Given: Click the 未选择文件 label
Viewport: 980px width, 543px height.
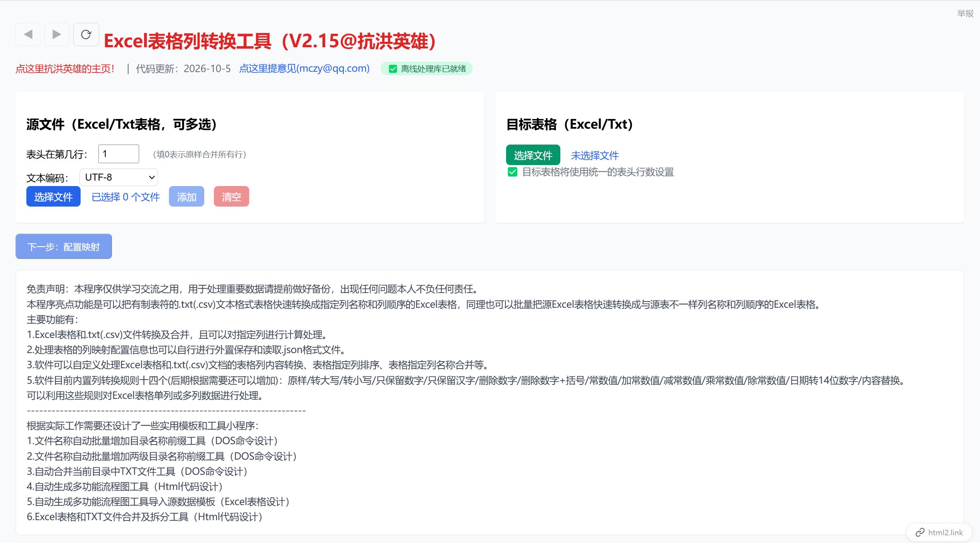Looking at the screenshot, I should point(595,155).
